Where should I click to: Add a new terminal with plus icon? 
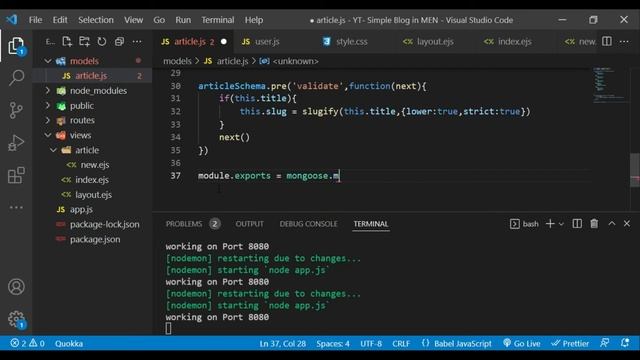(550, 224)
